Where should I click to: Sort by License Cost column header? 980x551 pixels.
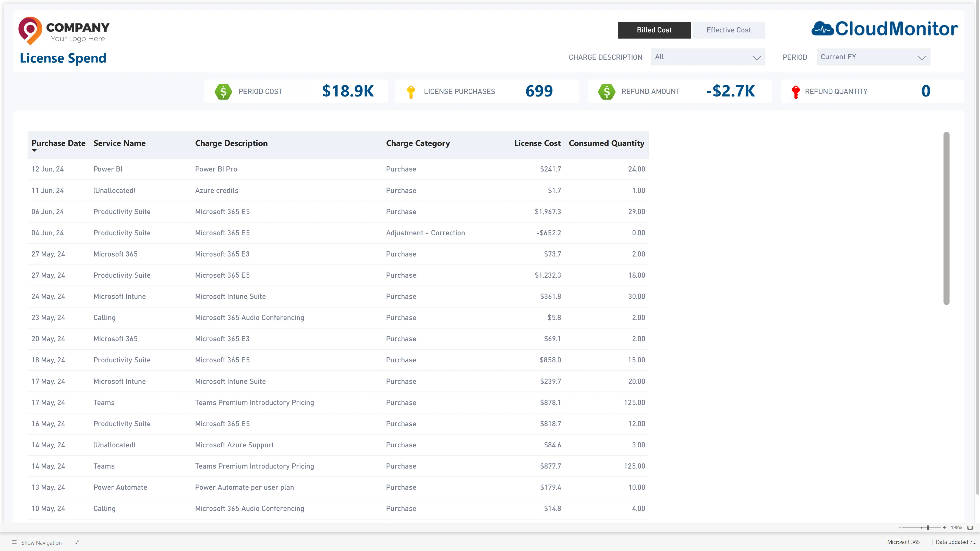537,143
